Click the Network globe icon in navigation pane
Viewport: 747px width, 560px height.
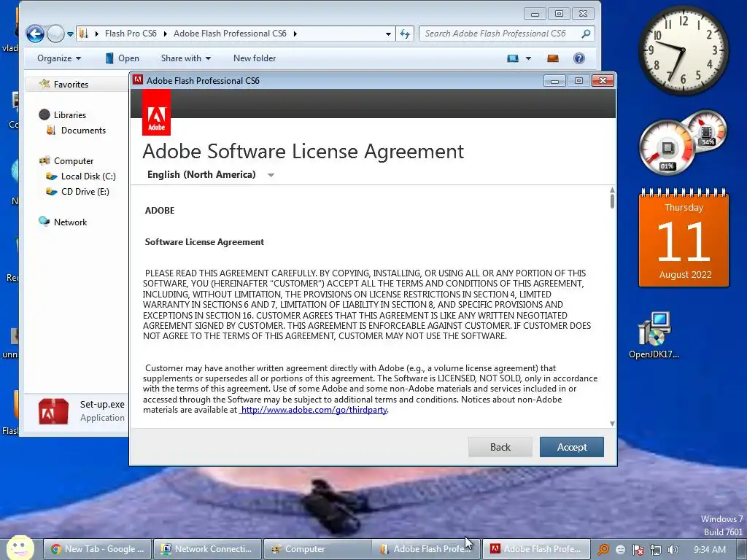point(44,222)
